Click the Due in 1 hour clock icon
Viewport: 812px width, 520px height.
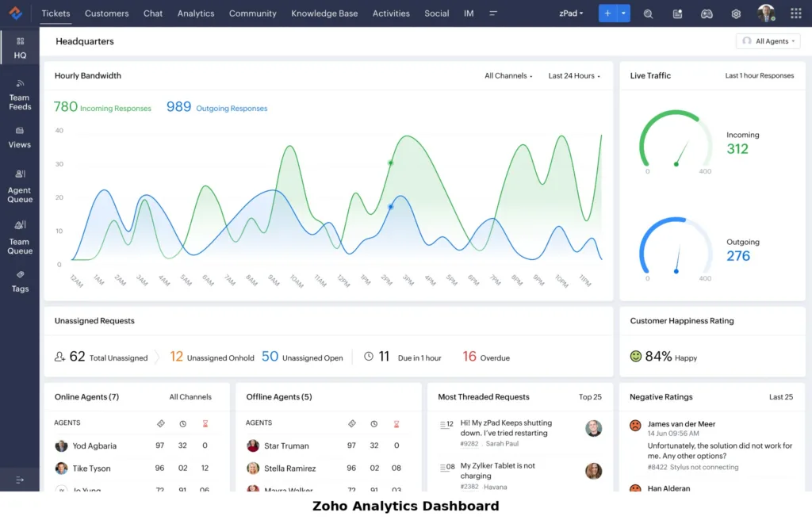click(368, 357)
